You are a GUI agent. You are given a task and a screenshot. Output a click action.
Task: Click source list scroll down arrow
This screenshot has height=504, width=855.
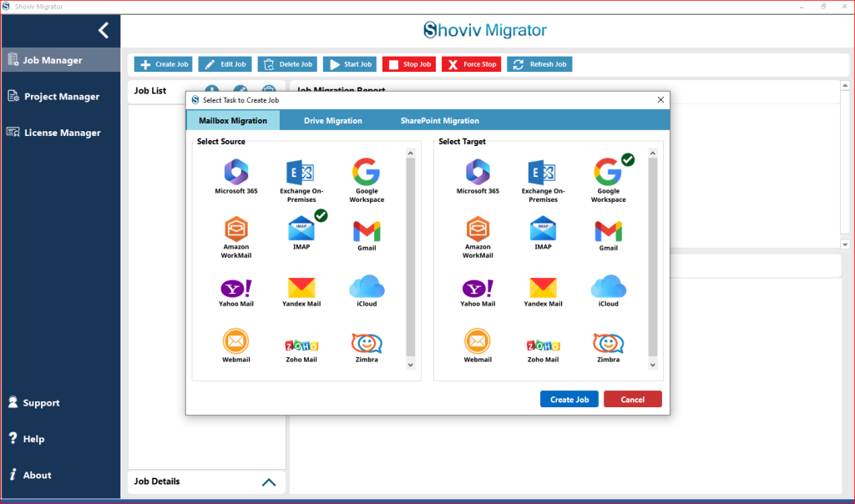point(411,365)
